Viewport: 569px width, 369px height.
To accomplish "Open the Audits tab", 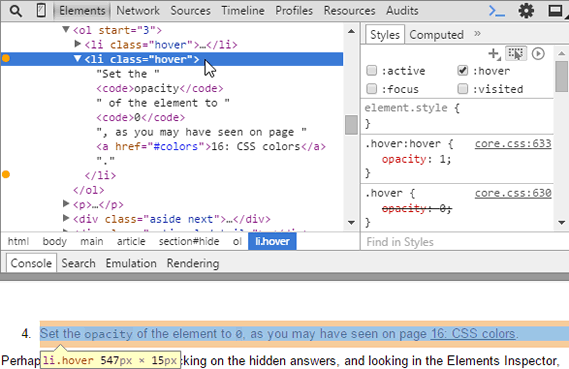I will point(402,11).
